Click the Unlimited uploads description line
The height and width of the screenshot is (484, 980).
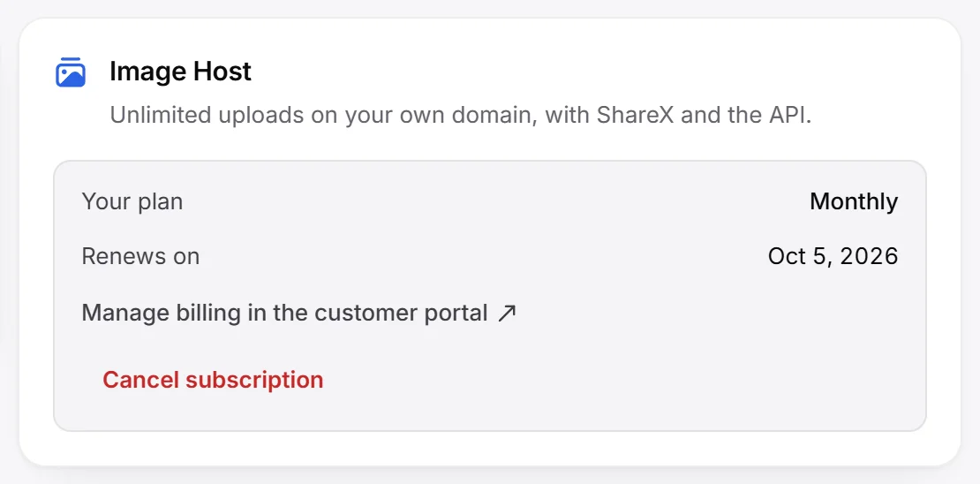point(461,116)
